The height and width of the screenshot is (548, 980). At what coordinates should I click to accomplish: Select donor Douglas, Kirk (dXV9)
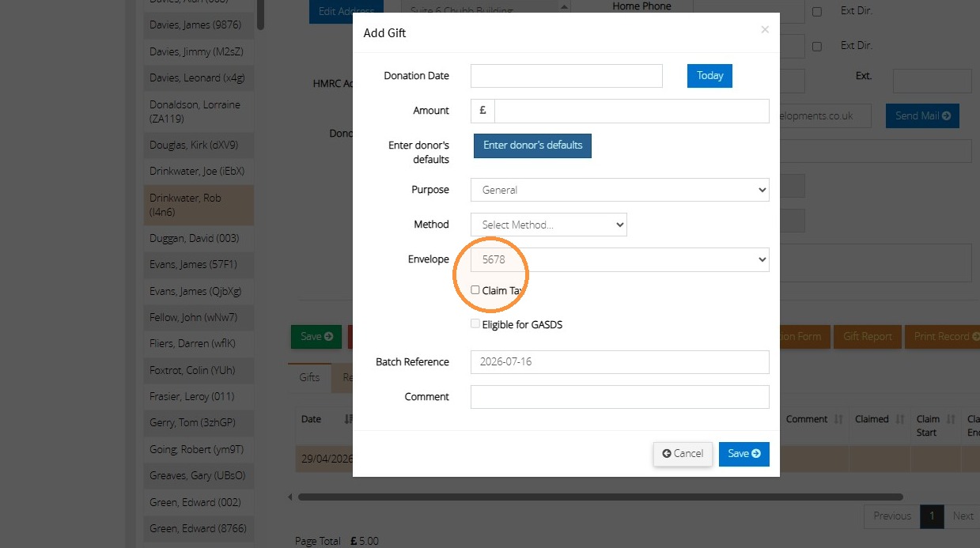(199, 145)
